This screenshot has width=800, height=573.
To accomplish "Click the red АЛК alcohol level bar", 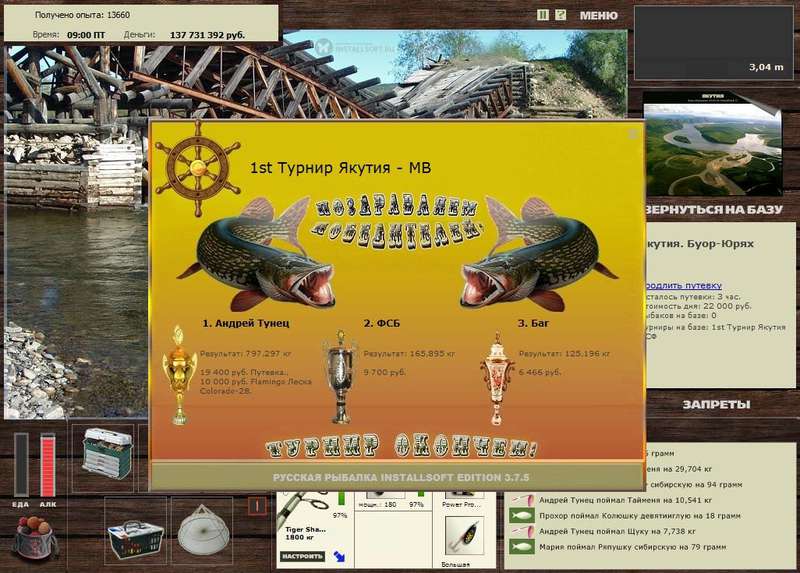I will coord(47,465).
